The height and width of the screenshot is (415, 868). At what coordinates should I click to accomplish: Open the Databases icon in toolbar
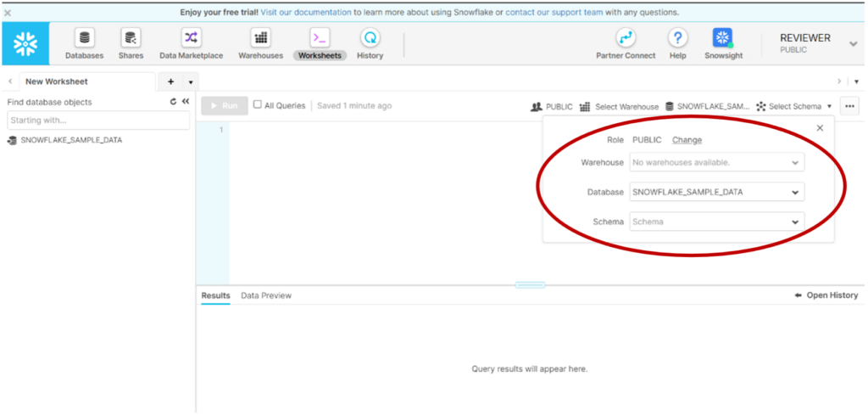pyautogui.click(x=84, y=39)
